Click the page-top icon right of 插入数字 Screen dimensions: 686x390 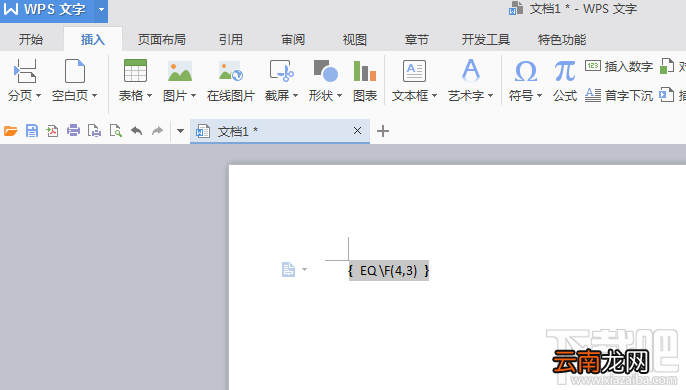click(x=667, y=67)
